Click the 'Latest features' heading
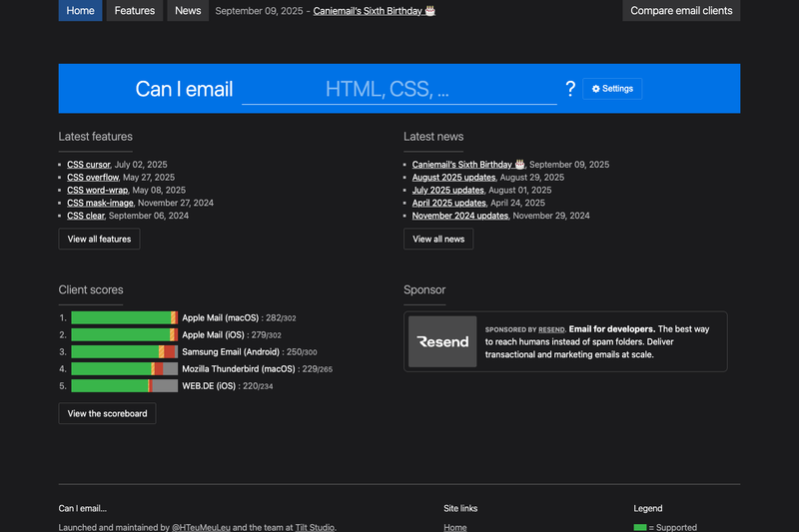799x532 pixels. point(95,137)
